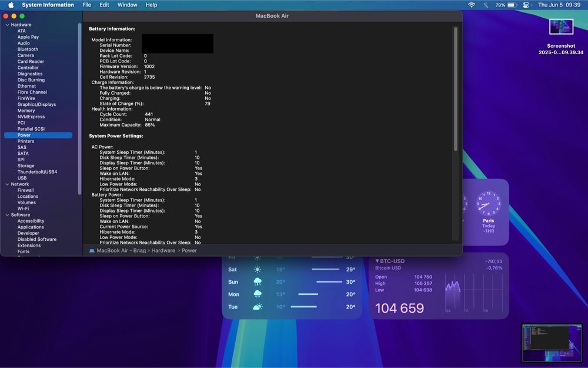Select Audio in the sidebar
The image size is (588, 368).
[x=24, y=43]
